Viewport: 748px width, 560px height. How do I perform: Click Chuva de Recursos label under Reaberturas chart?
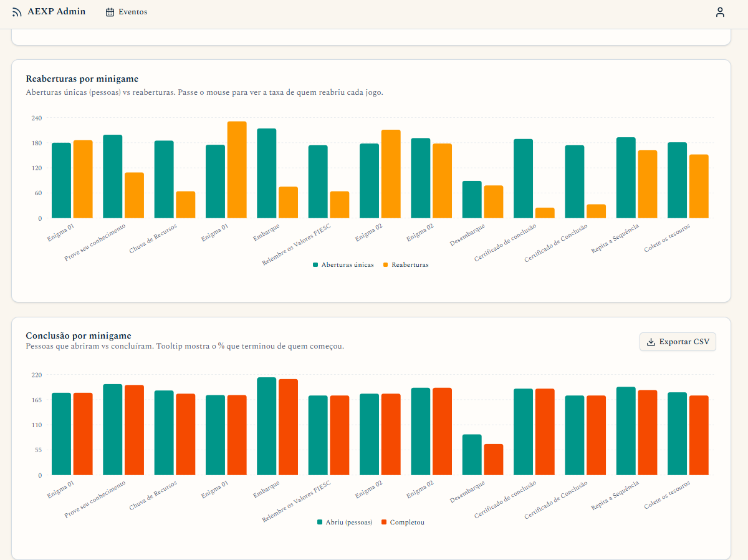click(x=153, y=239)
